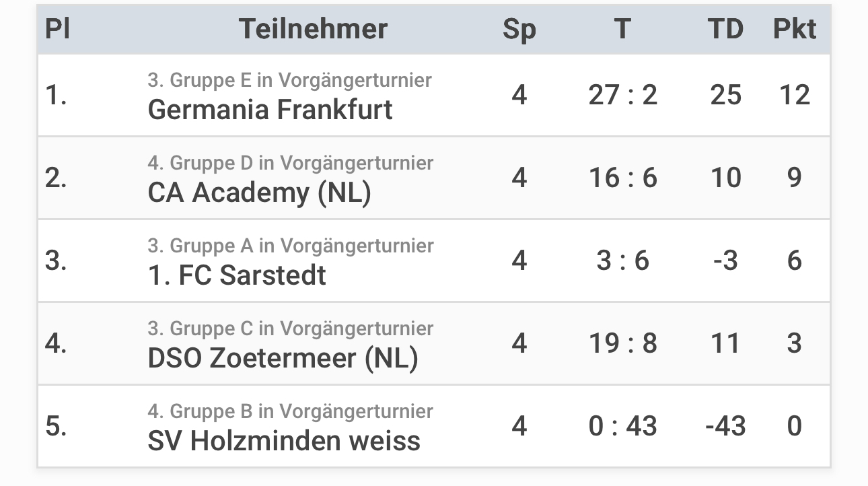This screenshot has height=486, width=868.
Task: Click the '4. Gruppe B in Vorgängerturnier' subtitle
Action: [290, 411]
